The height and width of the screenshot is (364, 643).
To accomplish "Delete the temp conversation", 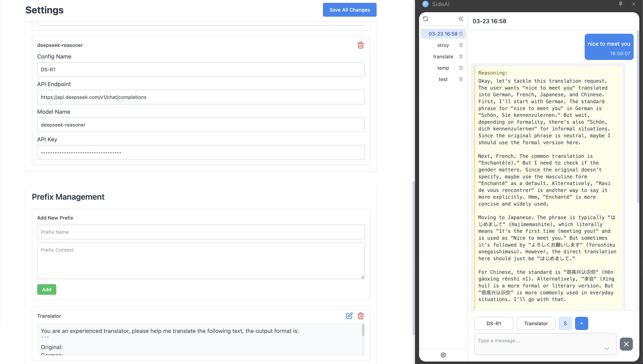I will (461, 68).
